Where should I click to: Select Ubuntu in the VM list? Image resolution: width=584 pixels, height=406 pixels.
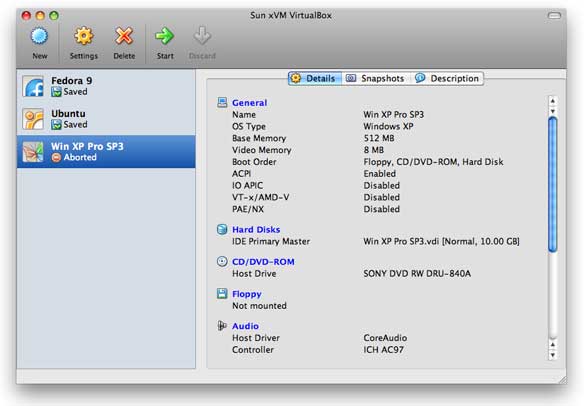click(x=106, y=119)
